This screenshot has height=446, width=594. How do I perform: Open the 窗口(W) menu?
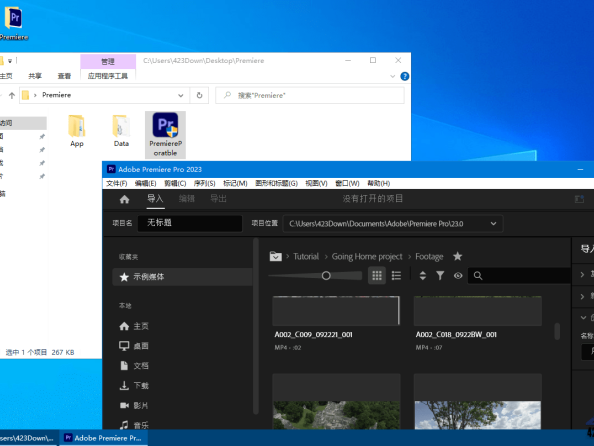coord(347,183)
